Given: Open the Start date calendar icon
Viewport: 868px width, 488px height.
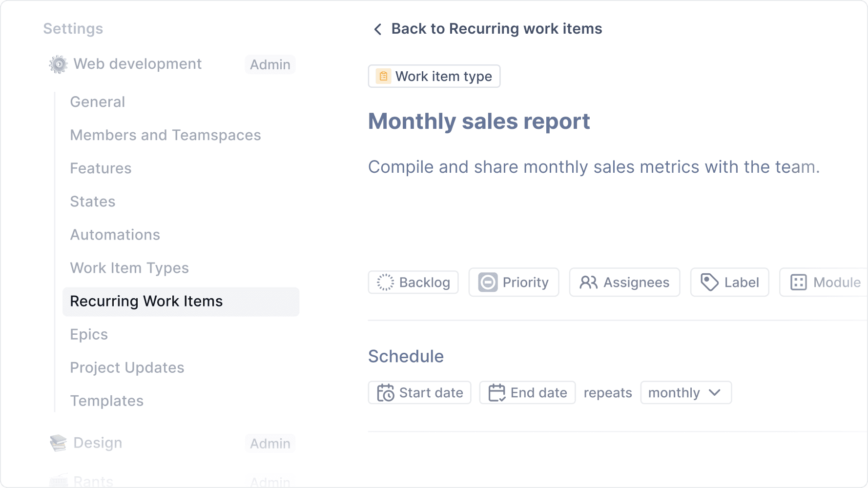Looking at the screenshot, I should point(385,392).
